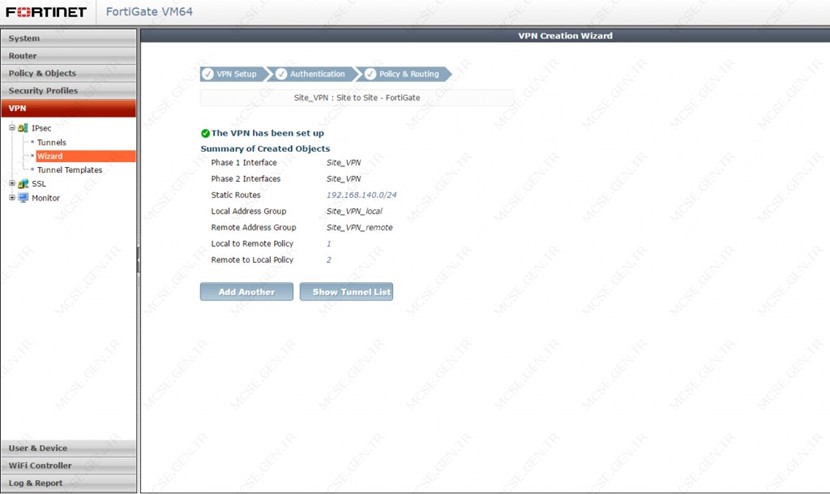Select the SSL tree item label
This screenshot has width=830, height=494.
pos(39,184)
